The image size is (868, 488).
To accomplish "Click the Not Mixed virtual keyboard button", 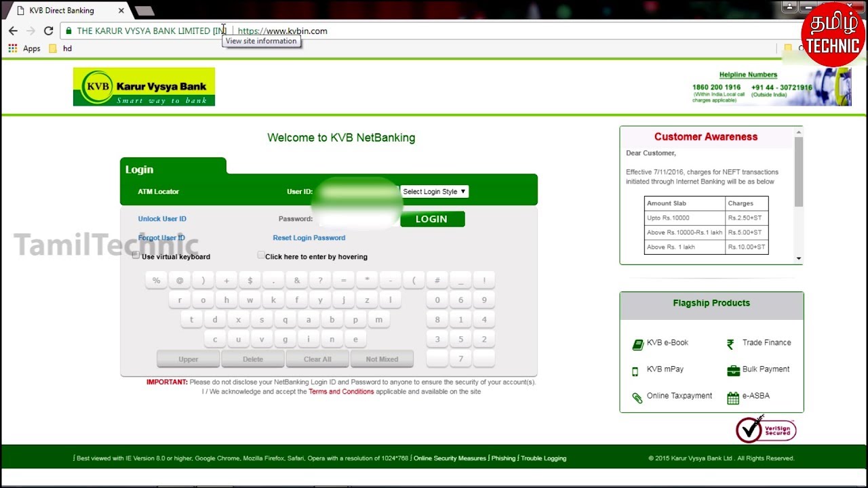I will pyautogui.click(x=382, y=359).
